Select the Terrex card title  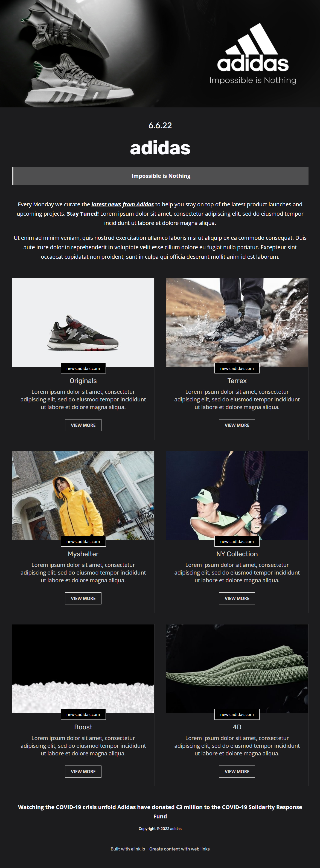[237, 381]
